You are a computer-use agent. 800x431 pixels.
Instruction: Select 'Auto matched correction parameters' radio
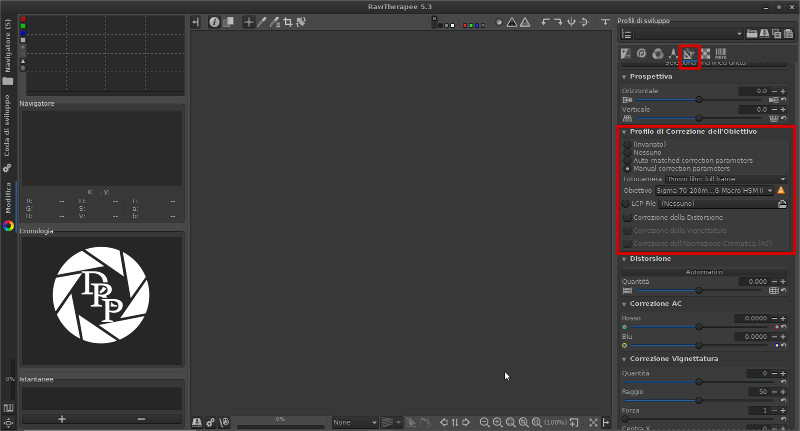click(627, 161)
